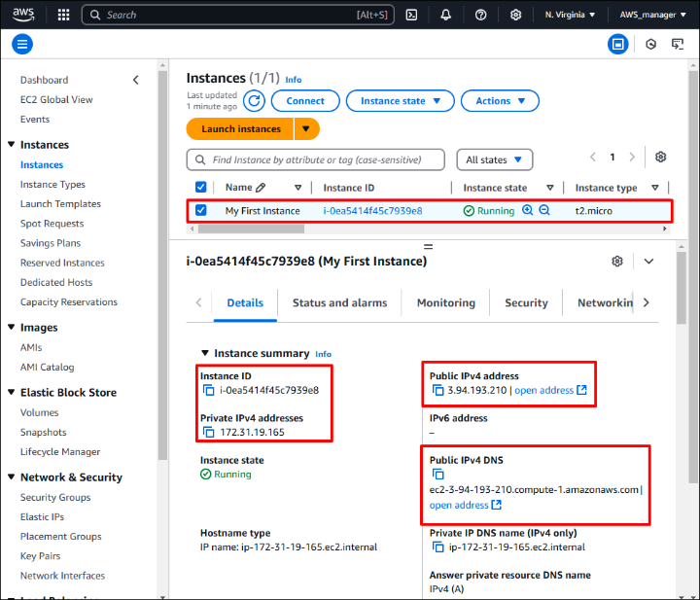The image size is (700, 600).
Task: Sort by the Name column arrow
Action: (297, 188)
